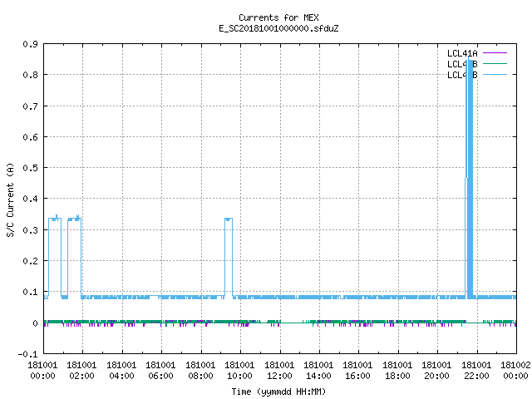Select the x-axis tick label 181001 16:00
The height and width of the screenshot is (399, 532).
click(x=357, y=371)
